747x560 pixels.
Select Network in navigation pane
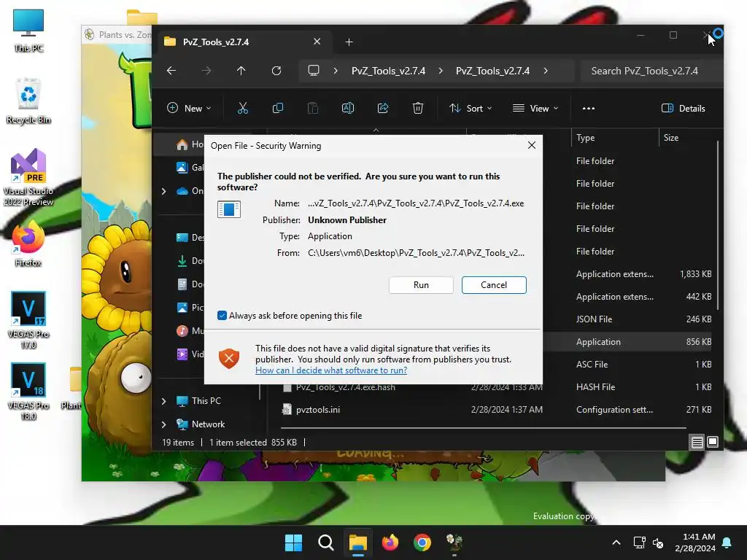point(208,424)
